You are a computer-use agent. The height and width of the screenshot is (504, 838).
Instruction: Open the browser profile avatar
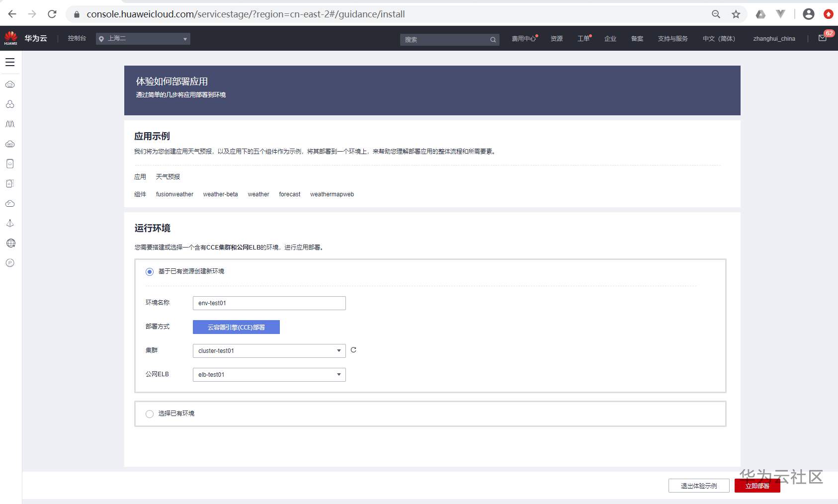pos(809,14)
